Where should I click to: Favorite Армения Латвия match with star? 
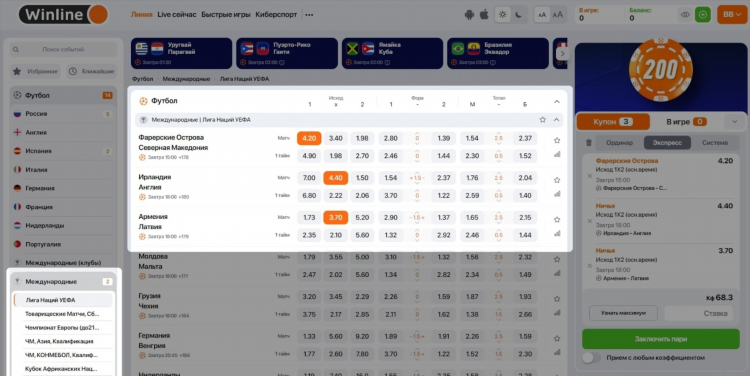(557, 220)
